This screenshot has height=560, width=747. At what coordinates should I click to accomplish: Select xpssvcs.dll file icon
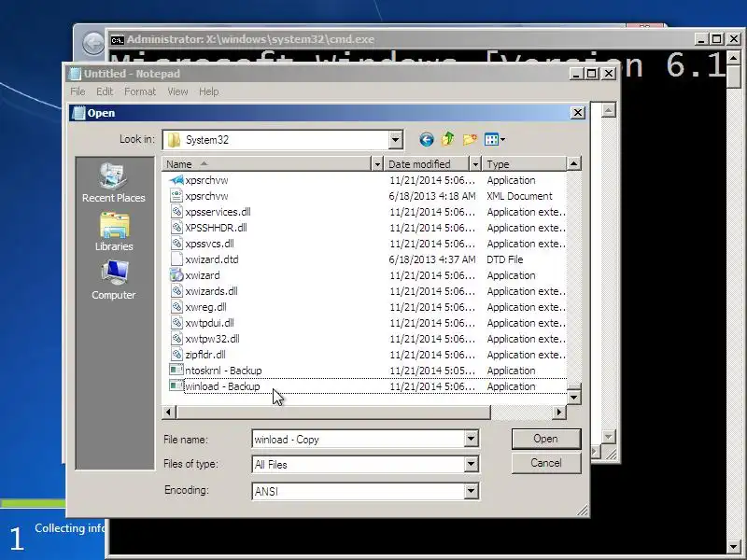pos(176,244)
